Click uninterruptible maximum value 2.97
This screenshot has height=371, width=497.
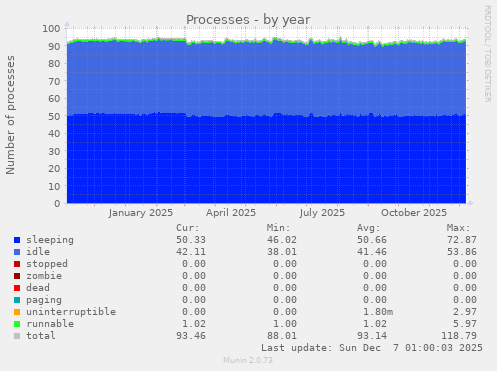pyautogui.click(x=465, y=312)
